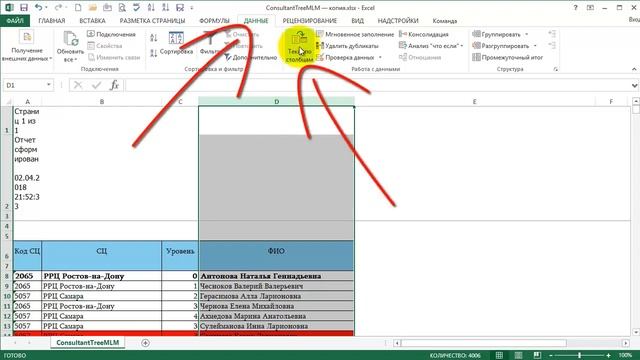Undo the last action

[38, 8]
